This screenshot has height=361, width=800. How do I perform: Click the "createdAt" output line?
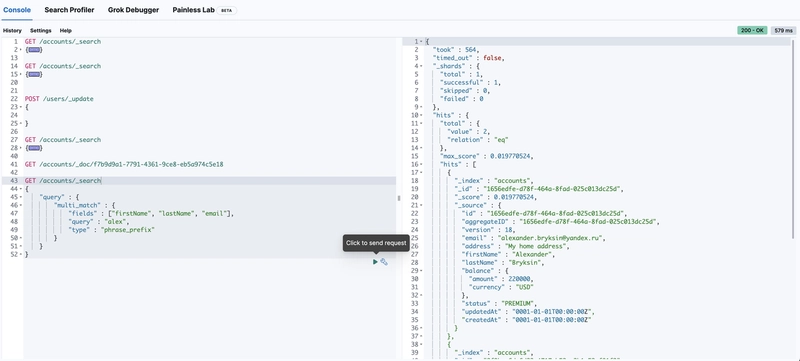pyautogui.click(x=526, y=320)
